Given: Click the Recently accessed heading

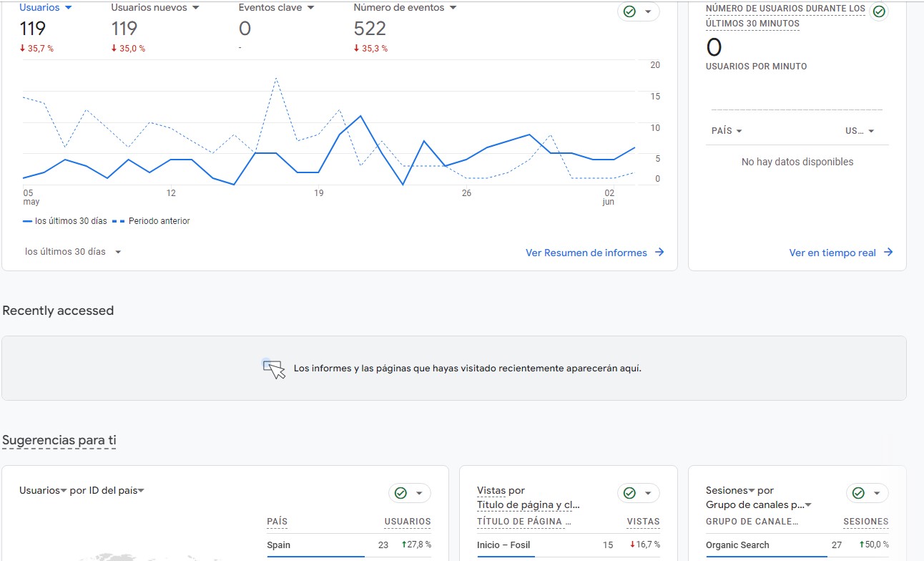Looking at the screenshot, I should click(x=58, y=311).
